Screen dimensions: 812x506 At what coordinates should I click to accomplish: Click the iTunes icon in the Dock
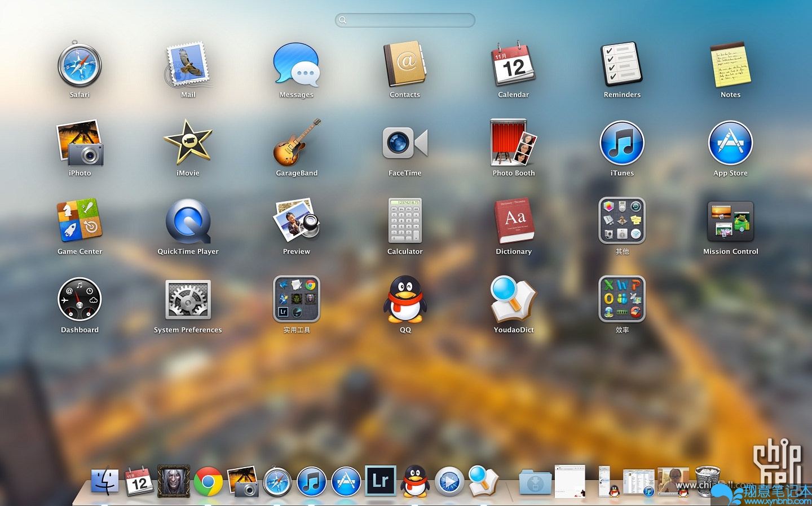pos(312,482)
